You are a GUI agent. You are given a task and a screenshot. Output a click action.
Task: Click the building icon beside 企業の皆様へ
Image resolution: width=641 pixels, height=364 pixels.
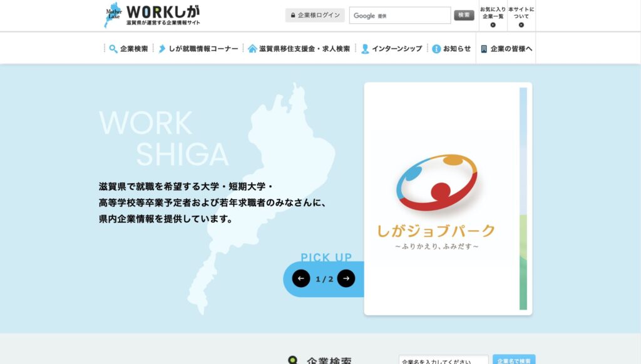(484, 49)
